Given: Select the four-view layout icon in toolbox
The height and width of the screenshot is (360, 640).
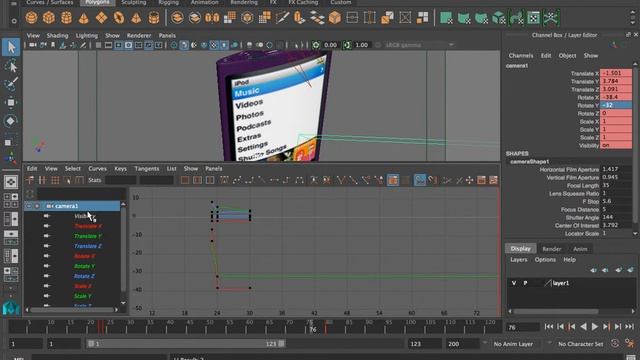Looking at the screenshot, I should [x=11, y=200].
